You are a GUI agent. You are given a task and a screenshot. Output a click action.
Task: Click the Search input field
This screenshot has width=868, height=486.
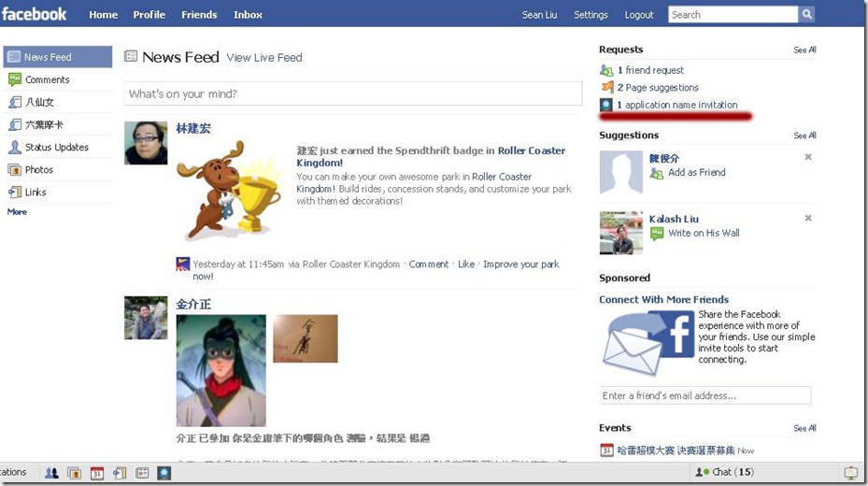coord(733,14)
